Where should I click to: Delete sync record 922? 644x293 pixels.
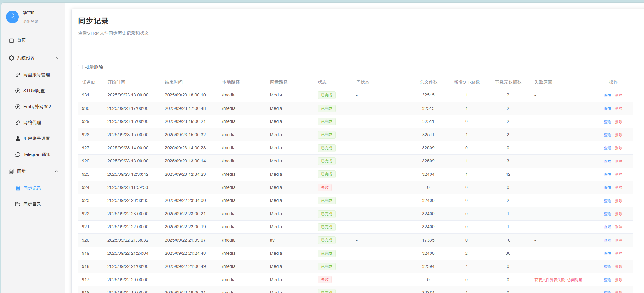click(619, 214)
